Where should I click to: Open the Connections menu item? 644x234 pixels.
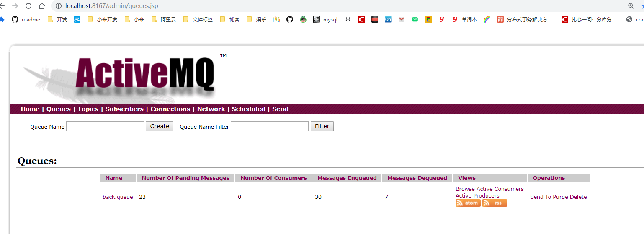[x=170, y=109]
